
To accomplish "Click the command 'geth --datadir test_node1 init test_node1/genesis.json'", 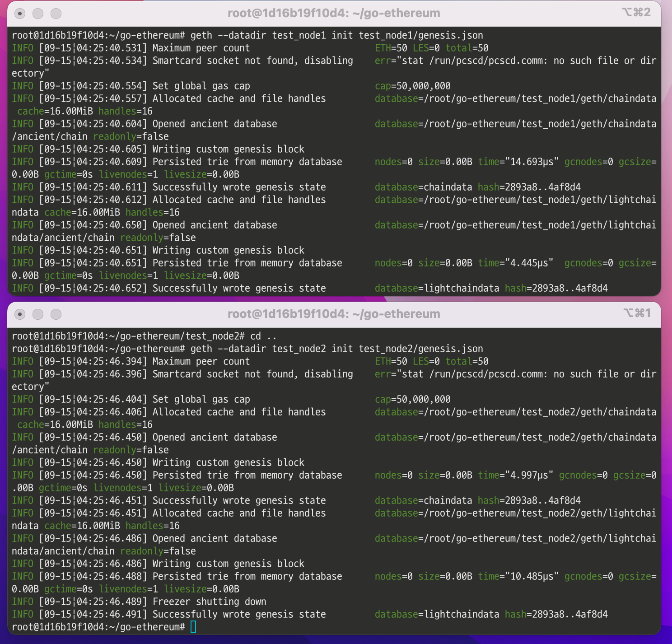I will click(337, 35).
